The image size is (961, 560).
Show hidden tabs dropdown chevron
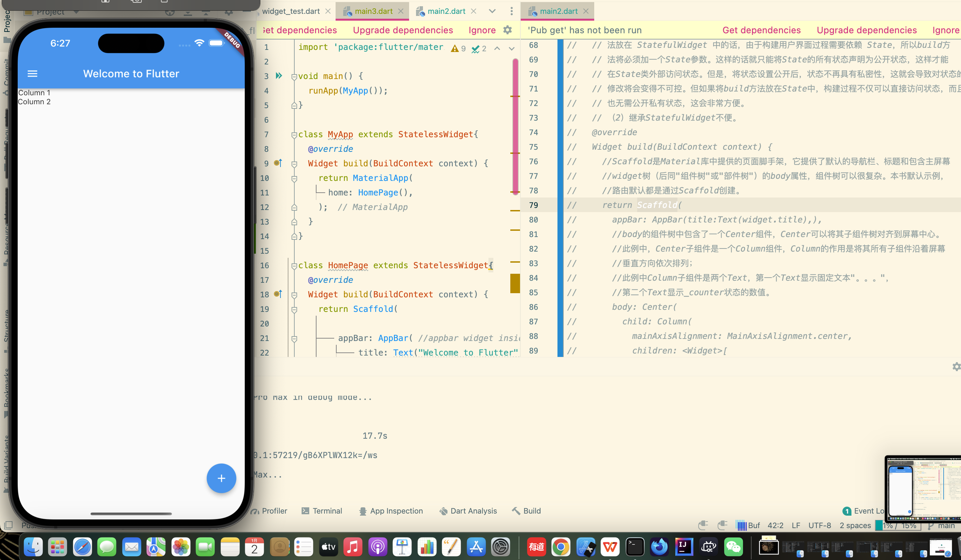tap(492, 11)
